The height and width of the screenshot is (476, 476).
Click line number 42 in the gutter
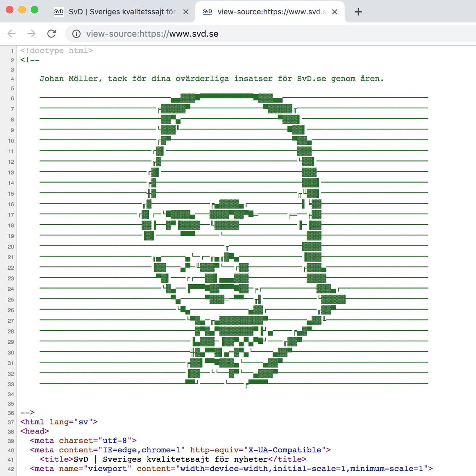[x=11, y=469]
